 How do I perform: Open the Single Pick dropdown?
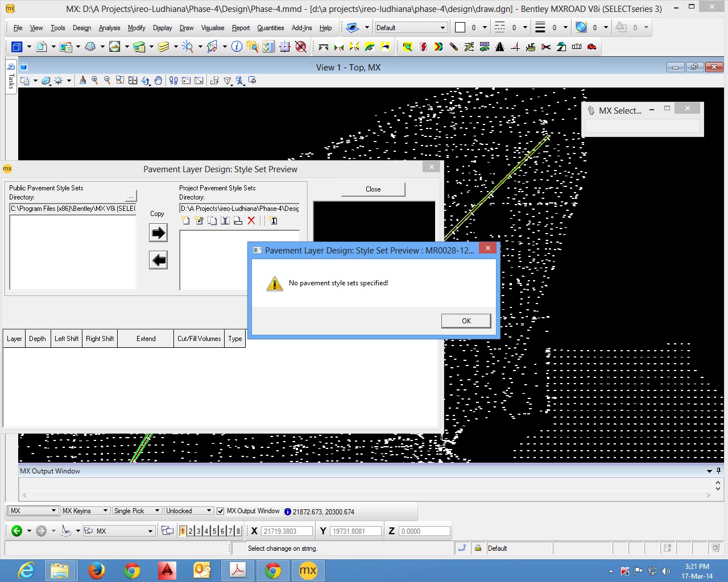(x=136, y=511)
